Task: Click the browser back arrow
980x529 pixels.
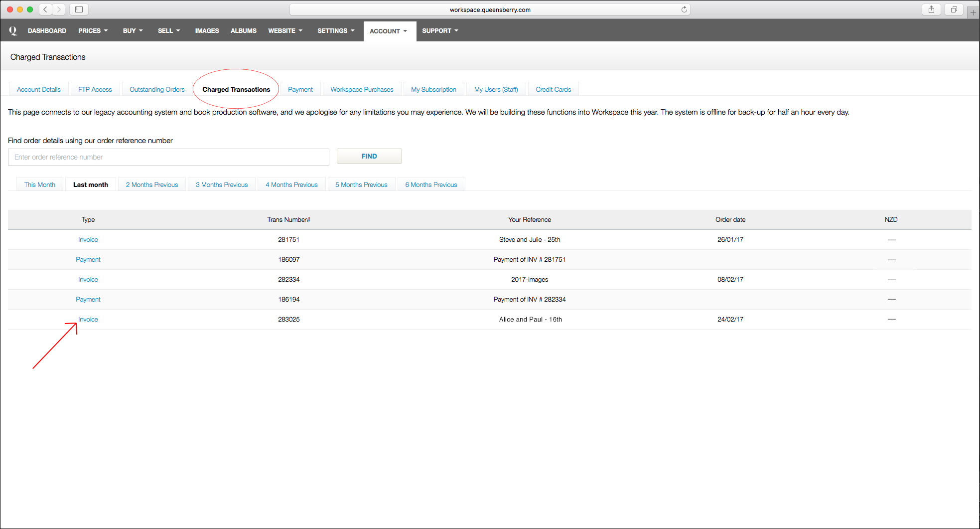Action: click(x=45, y=9)
